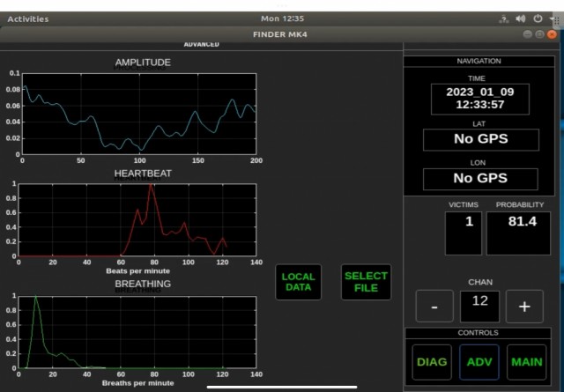Open the power menu icon
564x392 pixels.
pos(538,18)
